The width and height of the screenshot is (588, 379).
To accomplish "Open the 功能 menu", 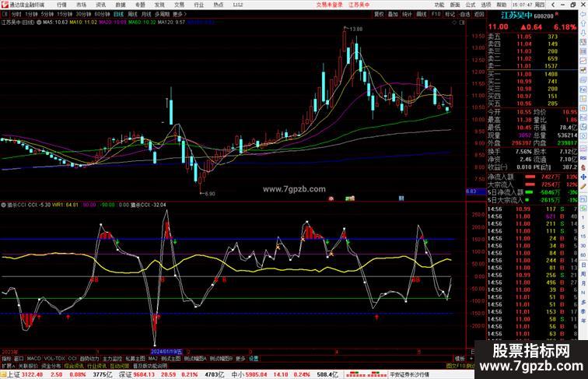I will 439,5.
